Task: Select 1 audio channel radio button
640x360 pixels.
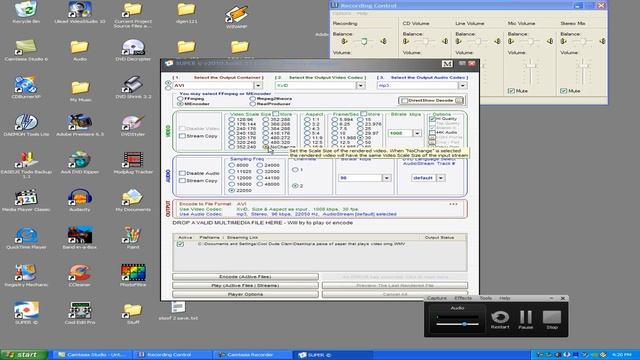Action: (x=295, y=170)
